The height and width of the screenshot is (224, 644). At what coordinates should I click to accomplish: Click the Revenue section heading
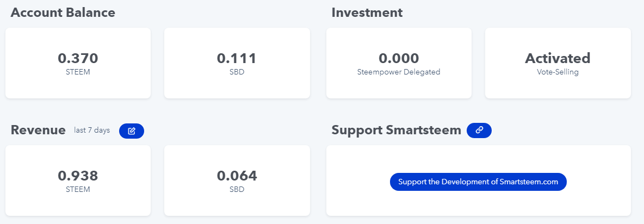38,130
